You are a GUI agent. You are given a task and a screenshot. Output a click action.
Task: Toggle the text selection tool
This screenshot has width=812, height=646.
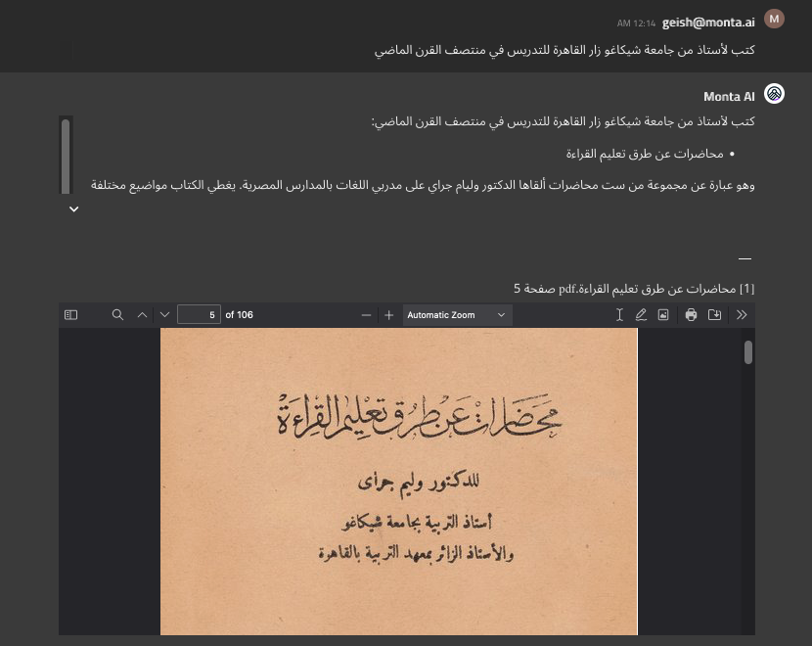coord(619,314)
